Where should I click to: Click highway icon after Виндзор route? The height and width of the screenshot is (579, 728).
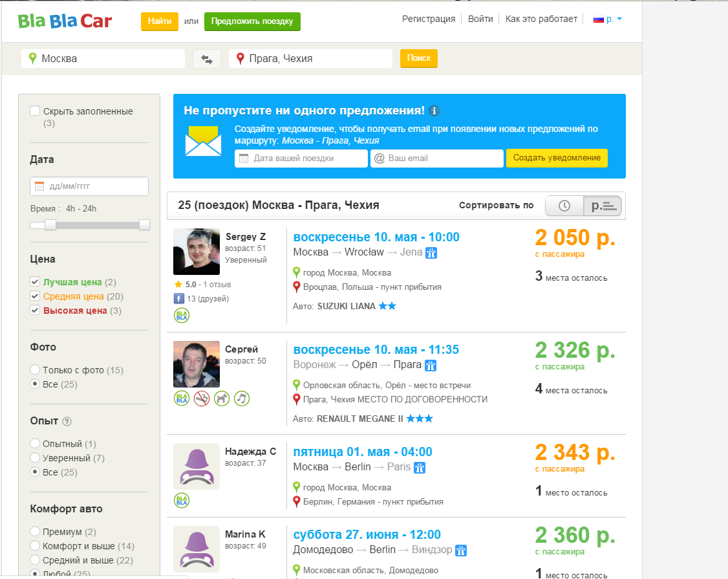pos(460,550)
